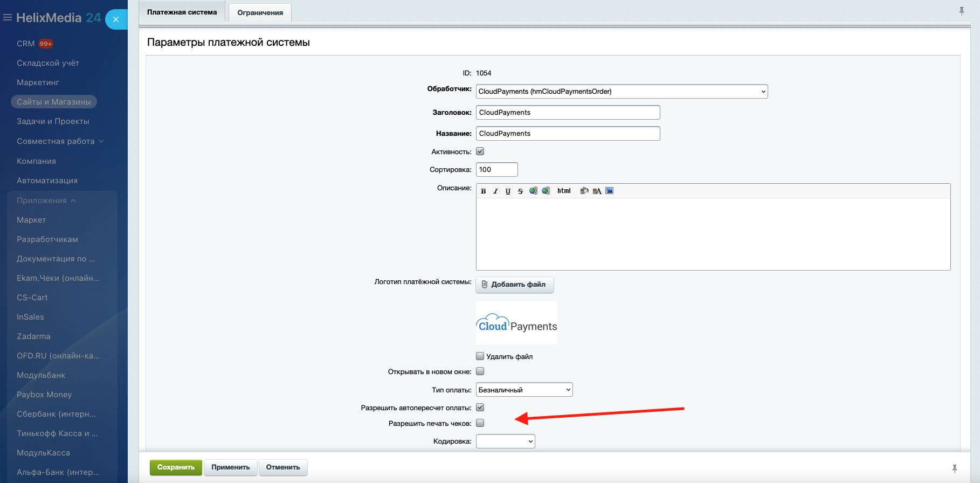Open the Обработчик dropdown
This screenshot has width=980, height=483.
pyautogui.click(x=622, y=92)
